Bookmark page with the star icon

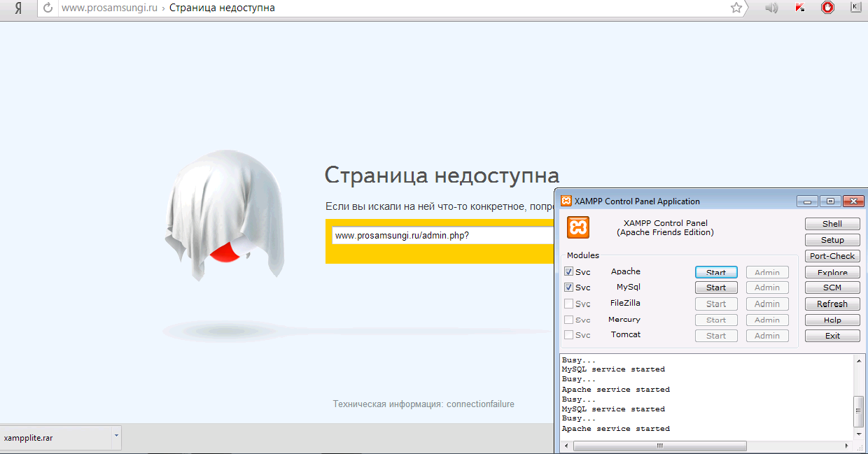point(736,8)
